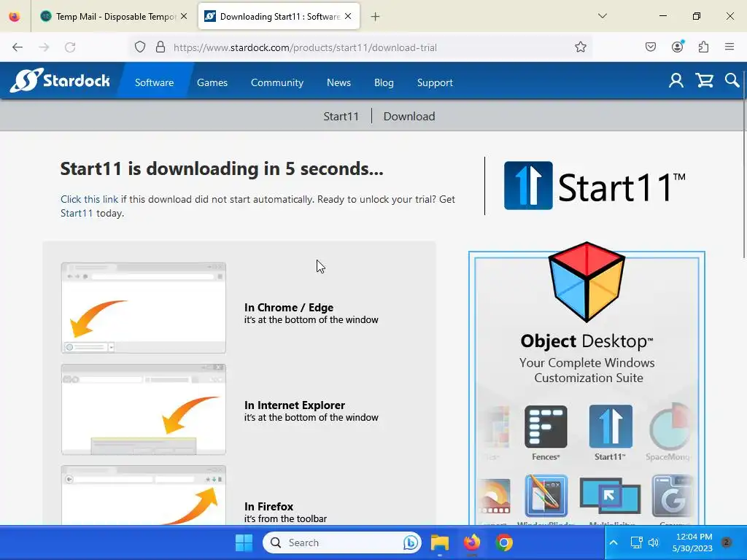The width and height of the screenshot is (747, 560).
Task: Open the Windows Start button
Action: (x=244, y=542)
